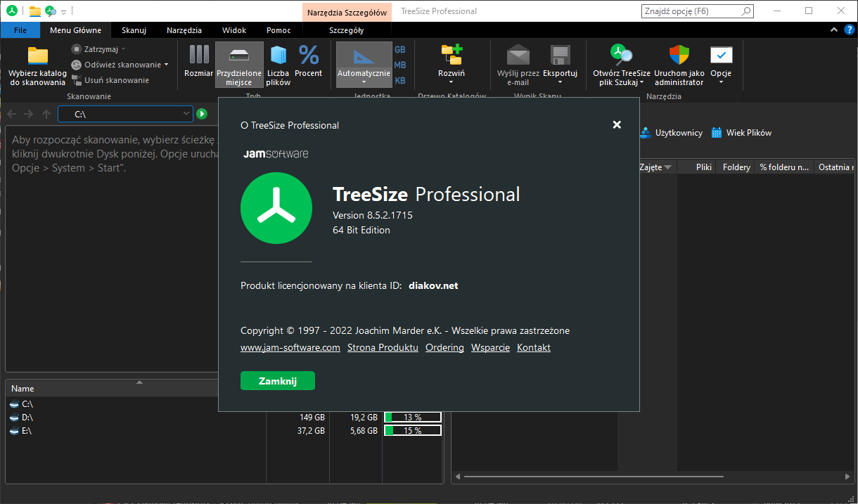Select GB as unit
This screenshot has height=504, width=858.
point(400,50)
